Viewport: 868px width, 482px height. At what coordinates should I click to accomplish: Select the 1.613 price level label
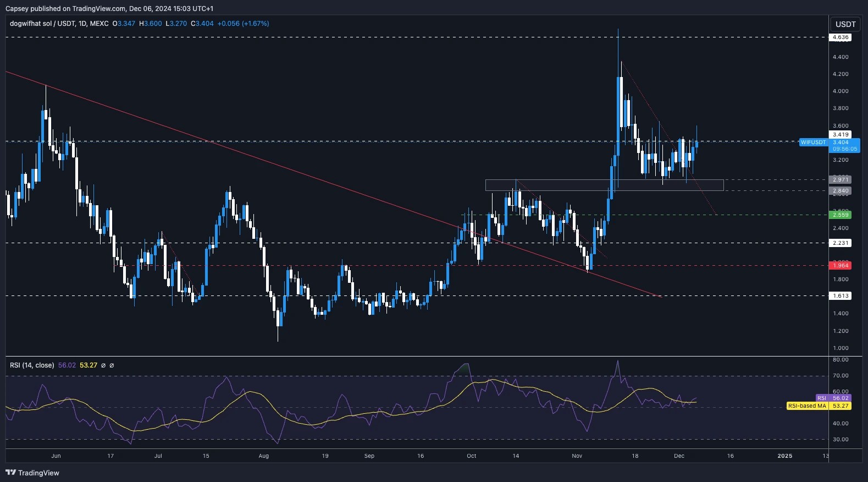pyautogui.click(x=841, y=295)
